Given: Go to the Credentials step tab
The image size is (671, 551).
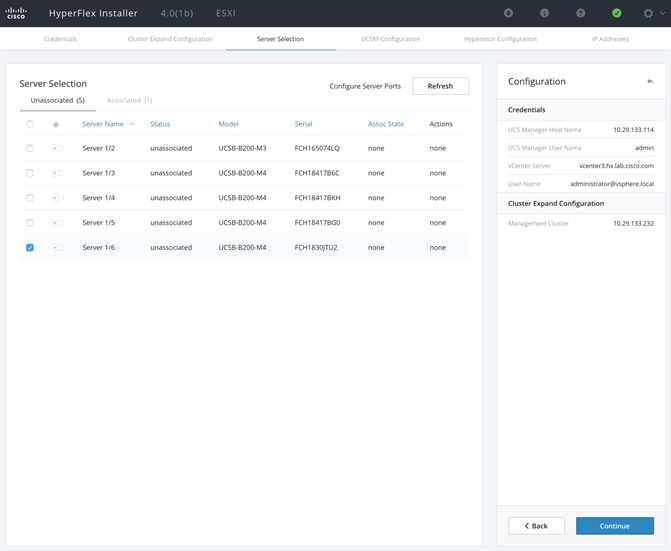Looking at the screenshot, I should pyautogui.click(x=60, y=39).
